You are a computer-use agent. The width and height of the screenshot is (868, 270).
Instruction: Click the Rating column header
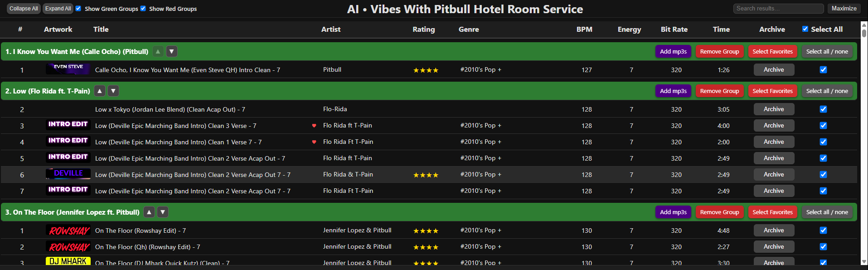point(423,29)
